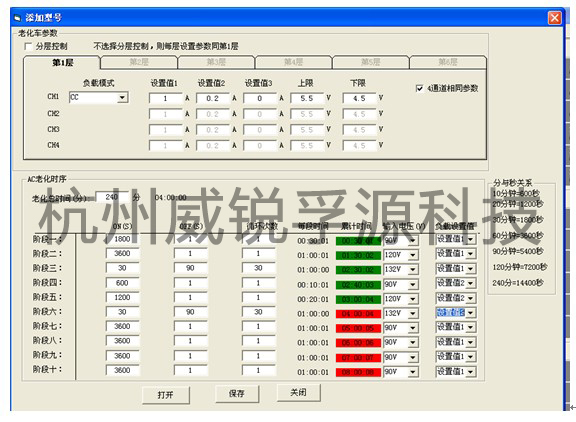Open the 阶段一 输入电压 90V dropdown

[x=413, y=241]
